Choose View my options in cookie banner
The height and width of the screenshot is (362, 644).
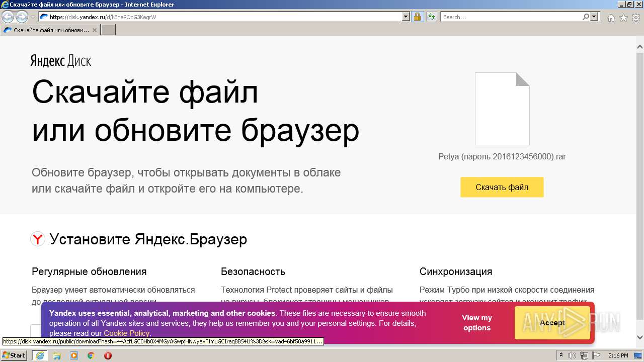[477, 323]
